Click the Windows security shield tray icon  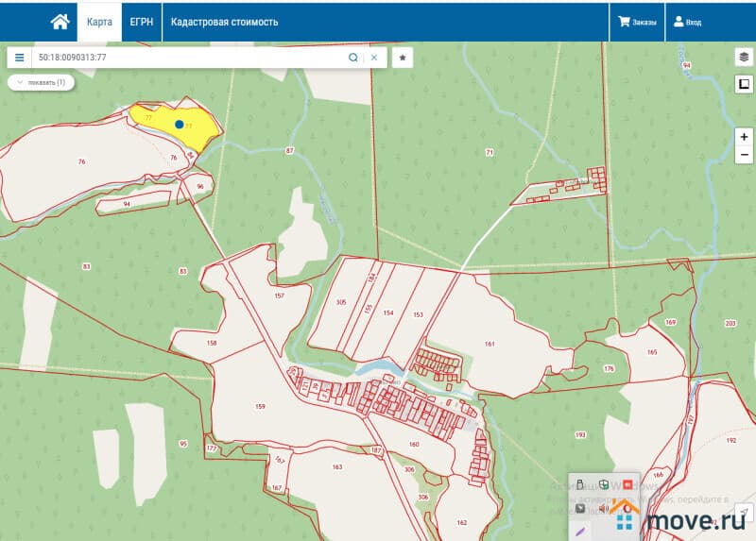[x=604, y=485]
